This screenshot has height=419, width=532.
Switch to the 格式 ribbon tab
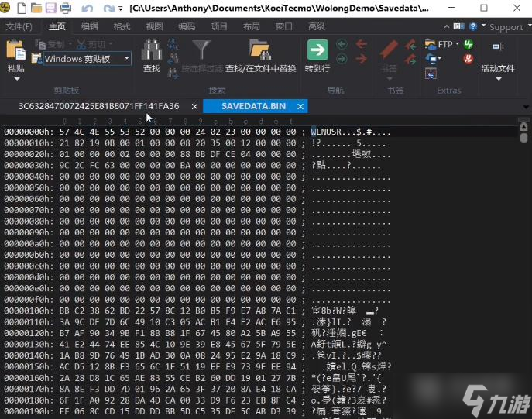(x=122, y=26)
